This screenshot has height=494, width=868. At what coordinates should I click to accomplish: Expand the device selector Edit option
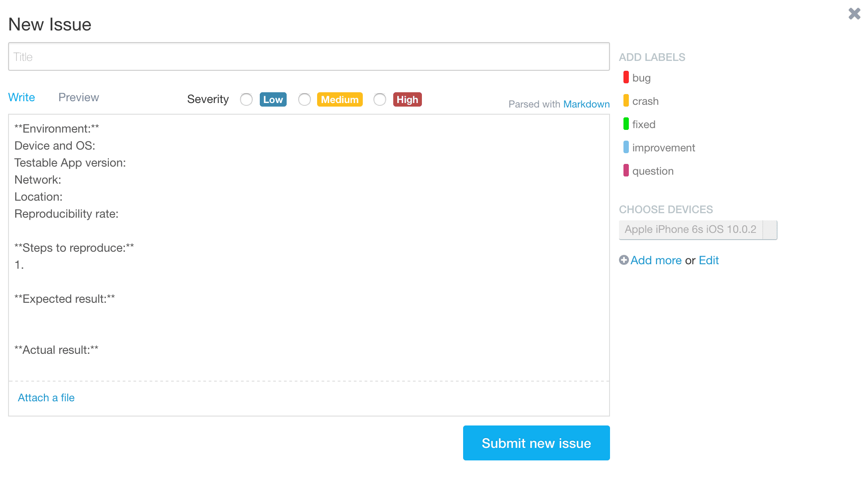coord(709,260)
